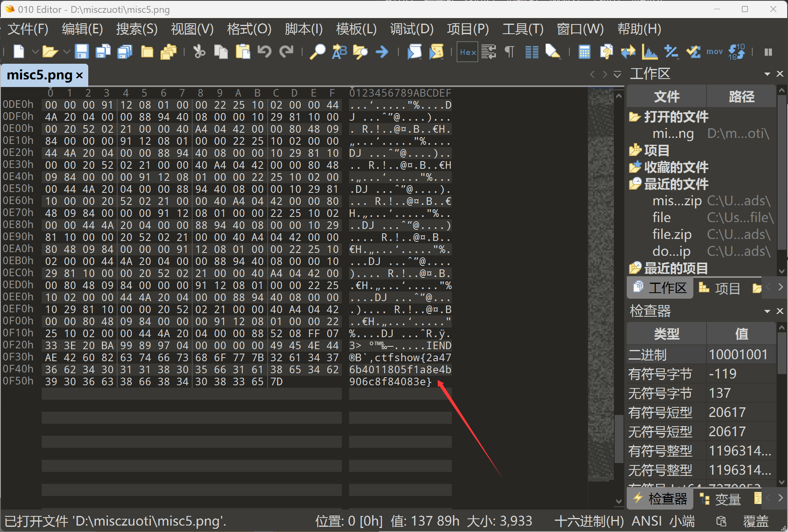Close the misc5.png tab
Screen dimensions: 788x532
pos(79,75)
